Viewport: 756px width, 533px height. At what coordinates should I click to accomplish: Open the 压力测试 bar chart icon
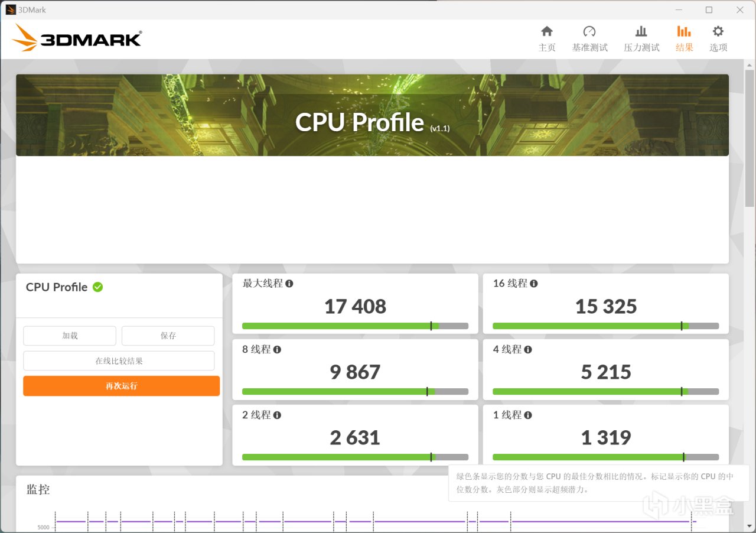click(x=641, y=31)
